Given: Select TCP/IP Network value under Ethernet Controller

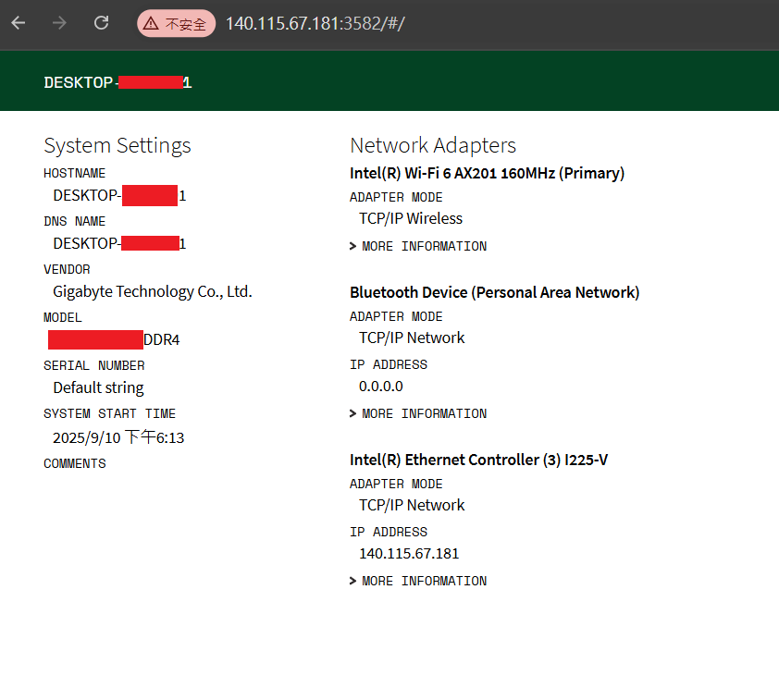Looking at the screenshot, I should [412, 505].
